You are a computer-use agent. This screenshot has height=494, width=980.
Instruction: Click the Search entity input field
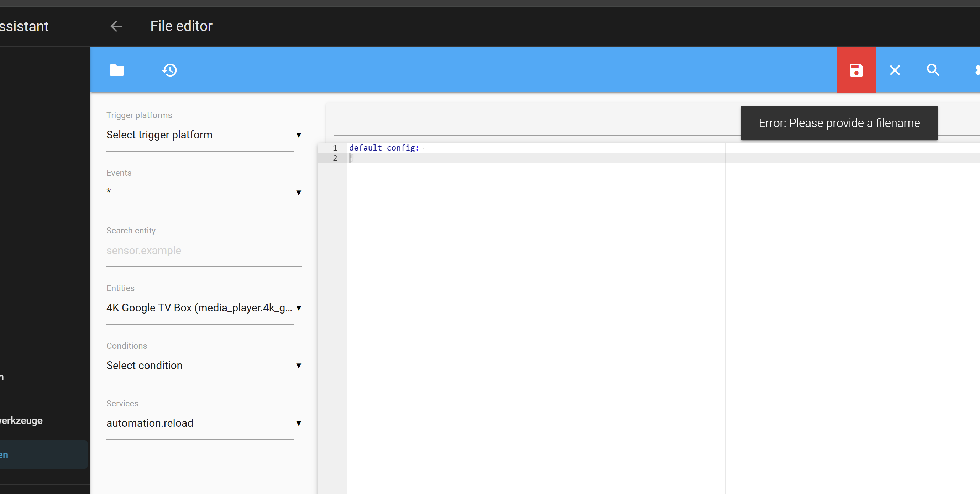[x=204, y=251]
